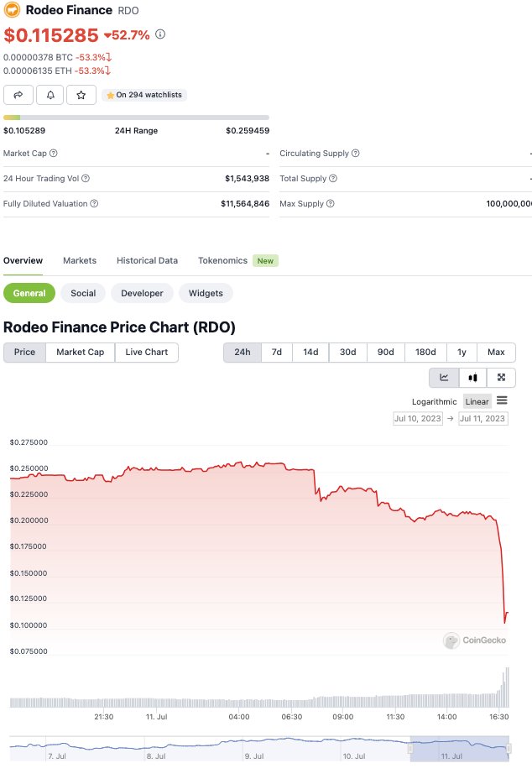Switch to the Social tab pill
Viewport: 532px width, 779px height.
tap(82, 293)
